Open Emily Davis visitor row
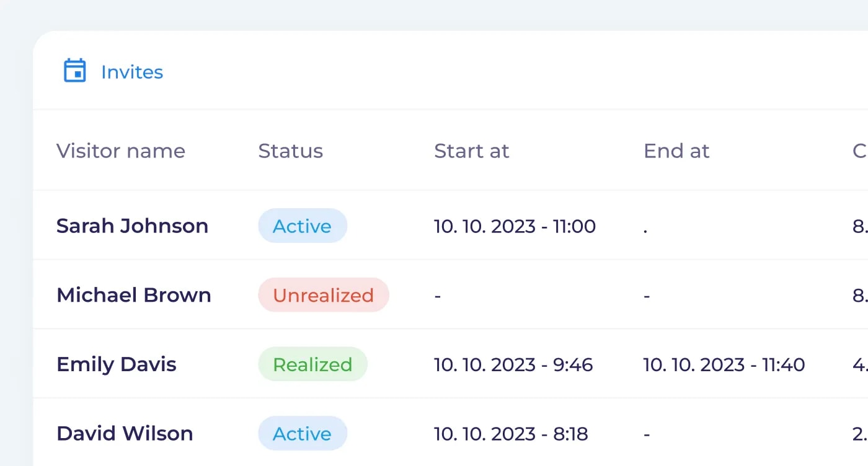The image size is (868, 466). pyautogui.click(x=117, y=364)
